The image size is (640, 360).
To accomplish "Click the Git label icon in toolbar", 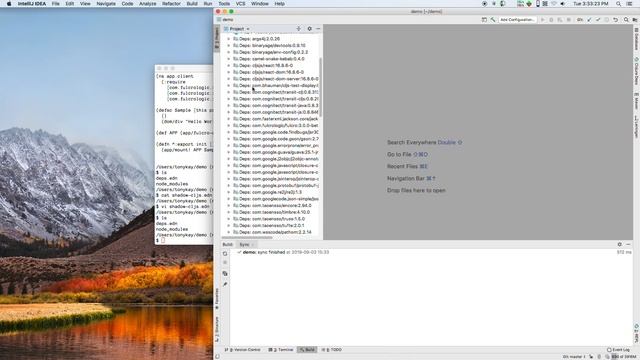I will [580, 20].
